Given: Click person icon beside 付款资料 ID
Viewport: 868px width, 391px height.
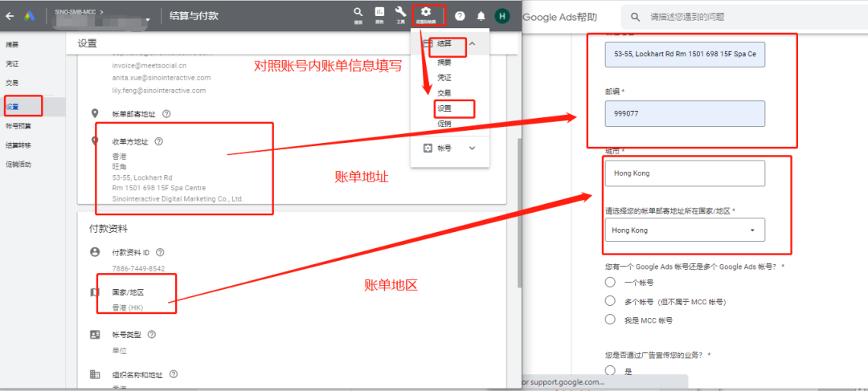Looking at the screenshot, I should tap(95, 252).
